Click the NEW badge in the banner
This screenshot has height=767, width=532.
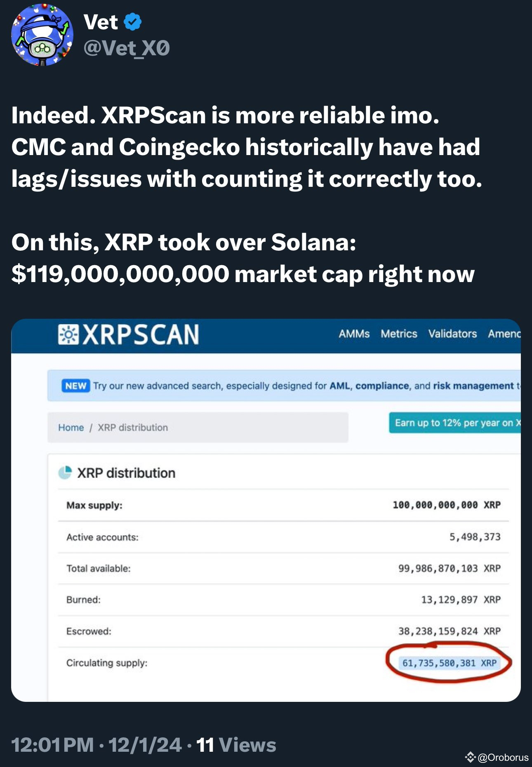75,385
